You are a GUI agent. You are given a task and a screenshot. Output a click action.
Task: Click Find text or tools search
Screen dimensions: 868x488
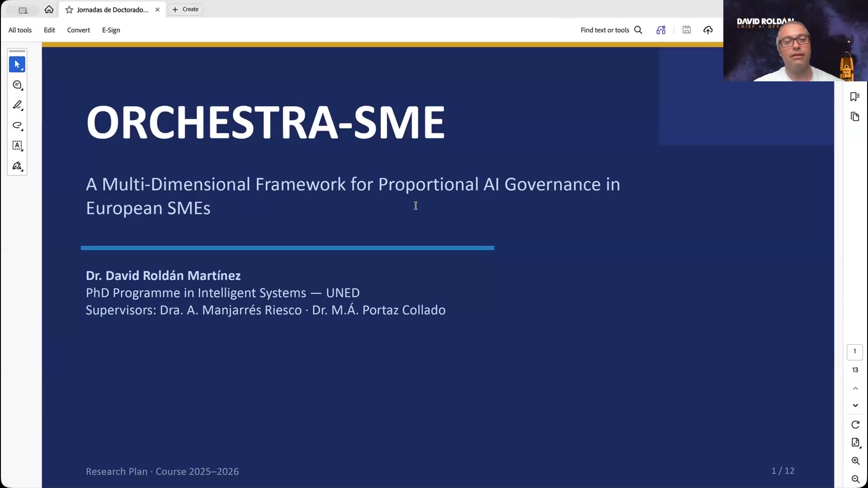click(611, 30)
